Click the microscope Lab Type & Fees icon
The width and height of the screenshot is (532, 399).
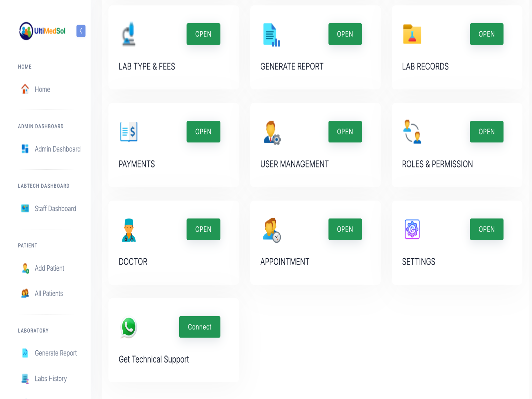tap(129, 34)
